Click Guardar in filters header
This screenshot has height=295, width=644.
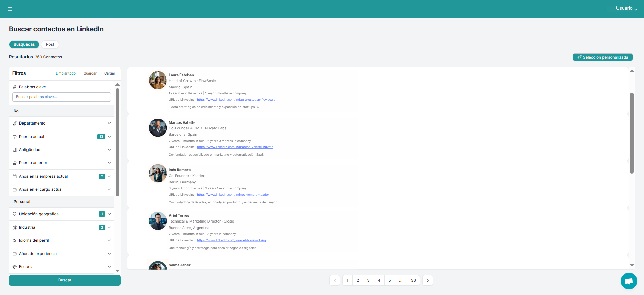click(x=90, y=73)
